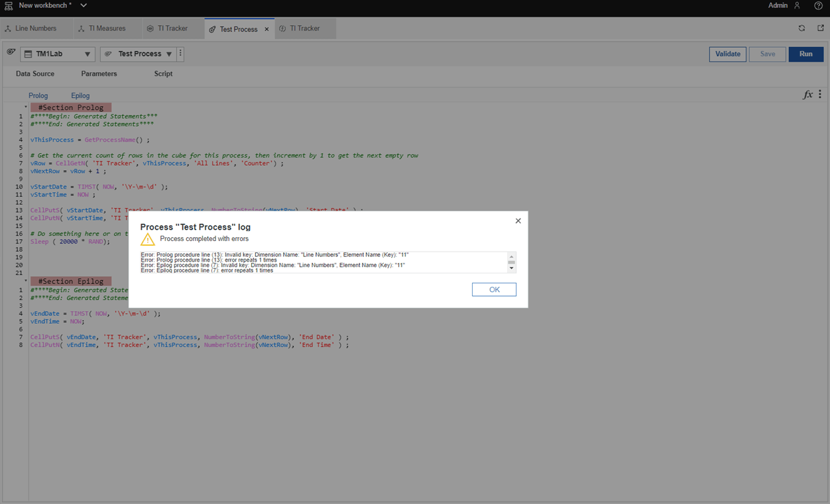Click the TI Measures tab dimension icon
This screenshot has width=830, height=504.
click(81, 29)
